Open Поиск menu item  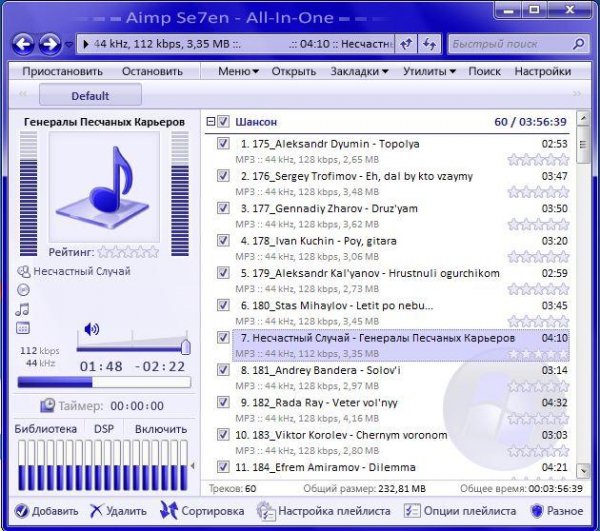tap(484, 72)
